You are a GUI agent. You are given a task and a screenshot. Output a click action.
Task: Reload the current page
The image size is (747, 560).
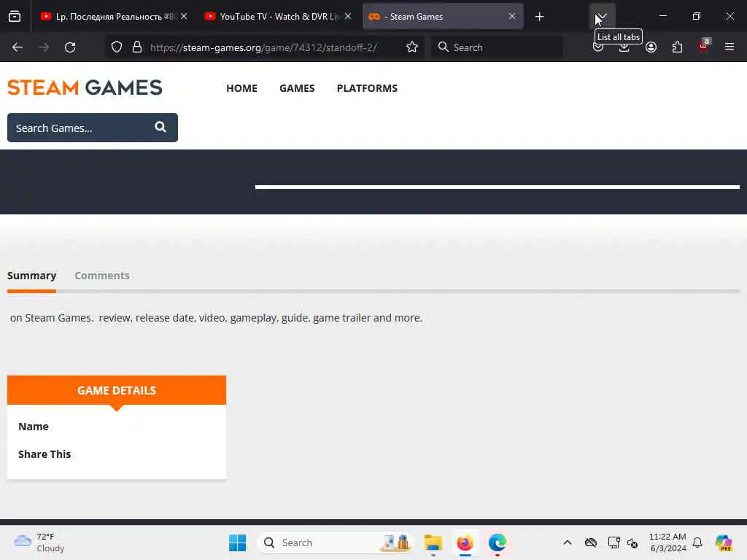pos(70,47)
